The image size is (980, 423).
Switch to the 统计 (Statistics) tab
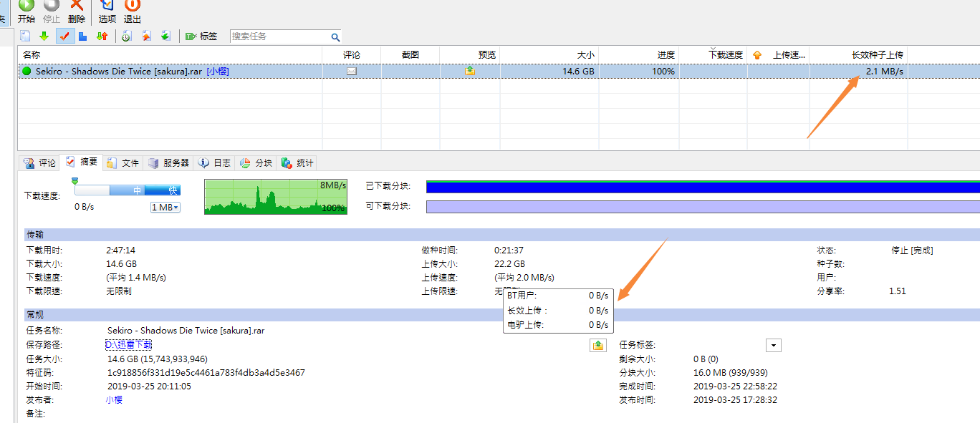click(x=298, y=163)
